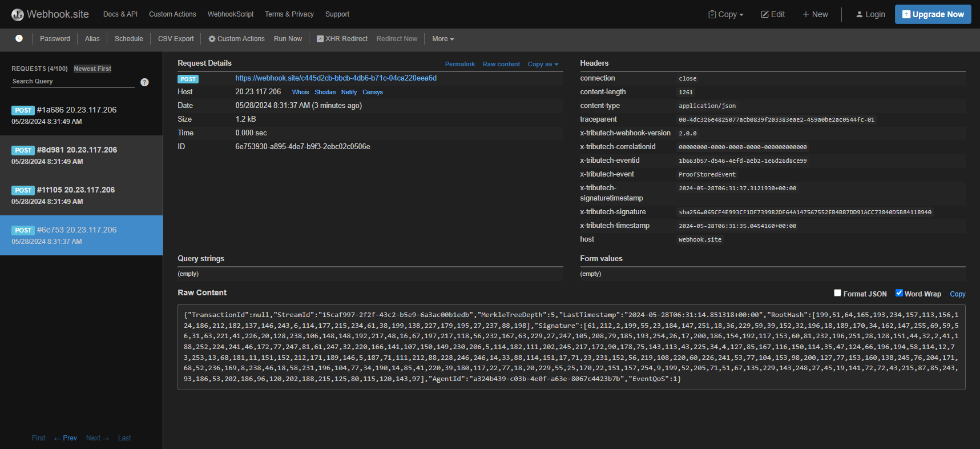Viewport: 980px width, 449px height.
Task: Open the clock history icon in toolbar
Action: coord(19,38)
